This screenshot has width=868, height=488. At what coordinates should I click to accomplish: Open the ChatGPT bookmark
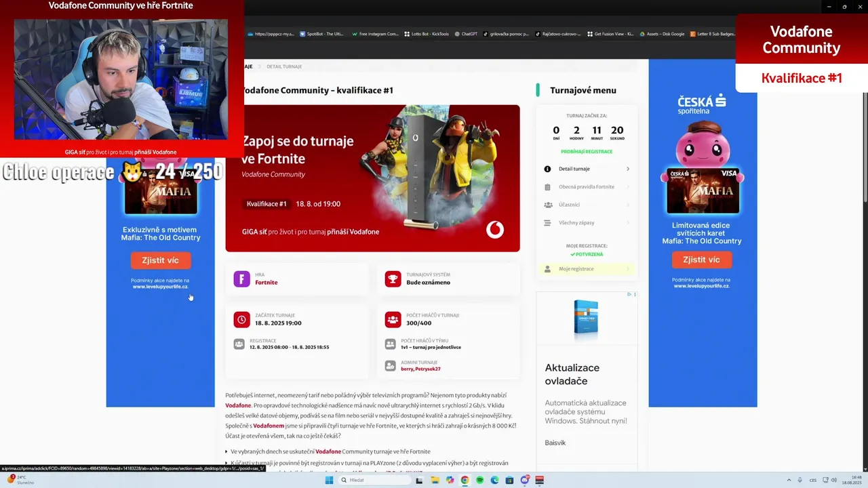tap(466, 34)
